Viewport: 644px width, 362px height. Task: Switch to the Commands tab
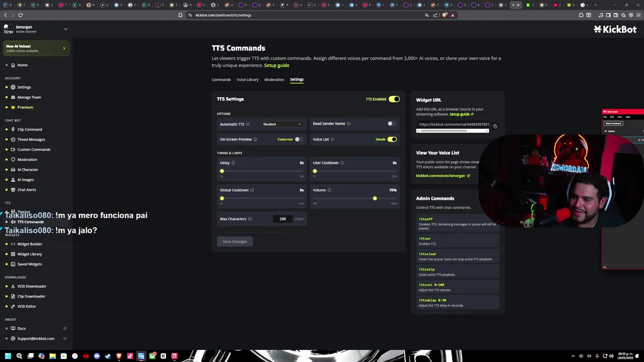click(221, 79)
